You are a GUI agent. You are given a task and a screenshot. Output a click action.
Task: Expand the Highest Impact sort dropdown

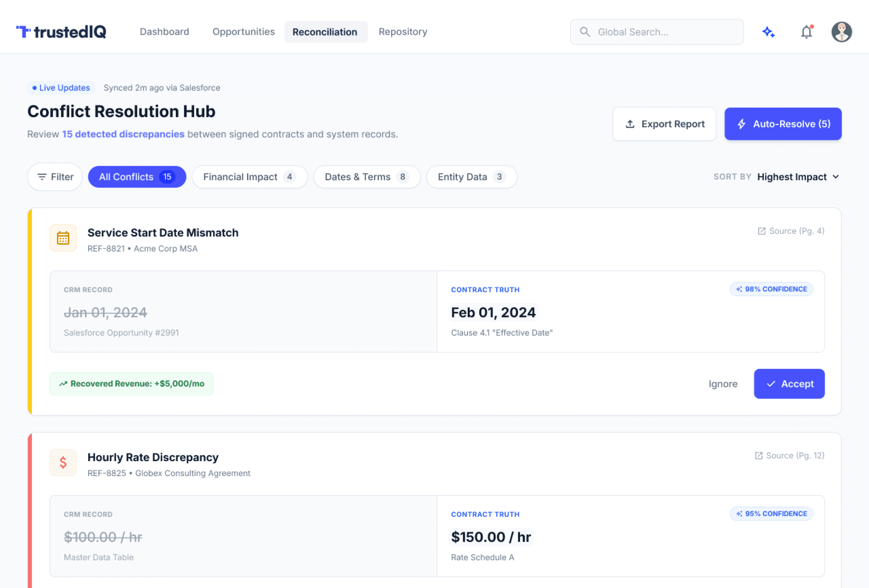pos(798,177)
